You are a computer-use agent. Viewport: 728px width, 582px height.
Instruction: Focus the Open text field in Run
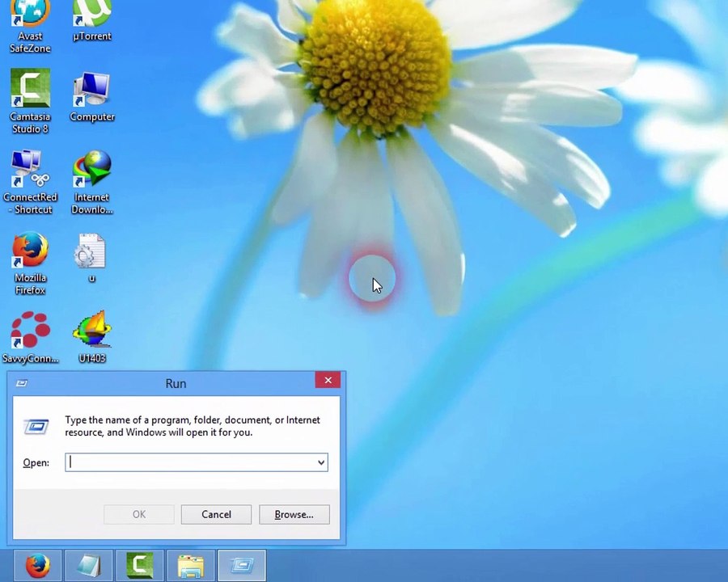pyautogui.click(x=197, y=462)
